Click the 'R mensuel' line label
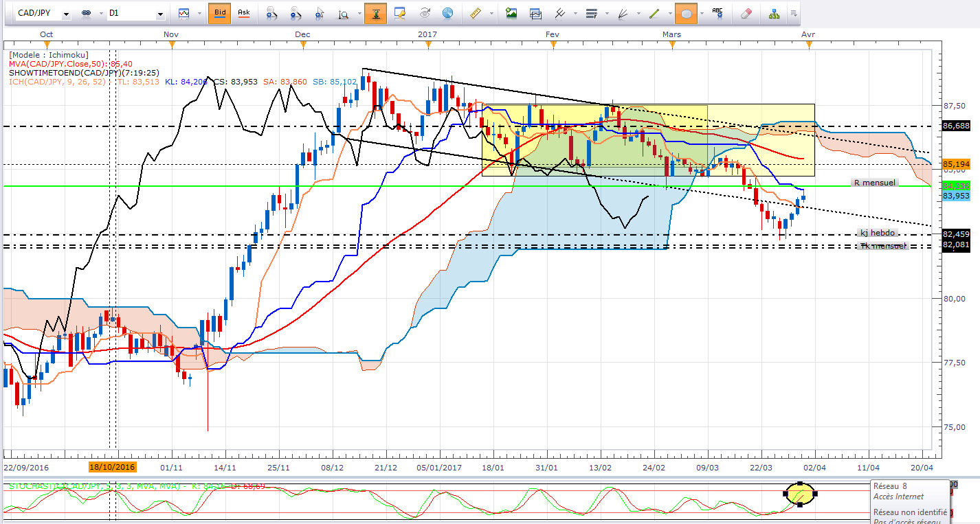980x524 pixels. [874, 183]
